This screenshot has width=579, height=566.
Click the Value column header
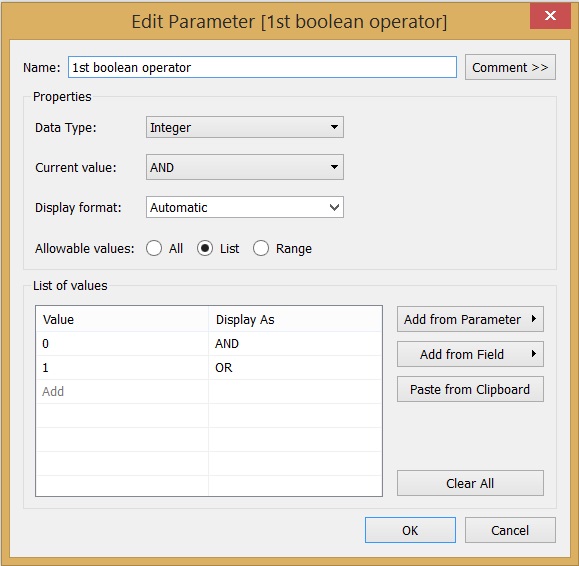(x=122, y=319)
